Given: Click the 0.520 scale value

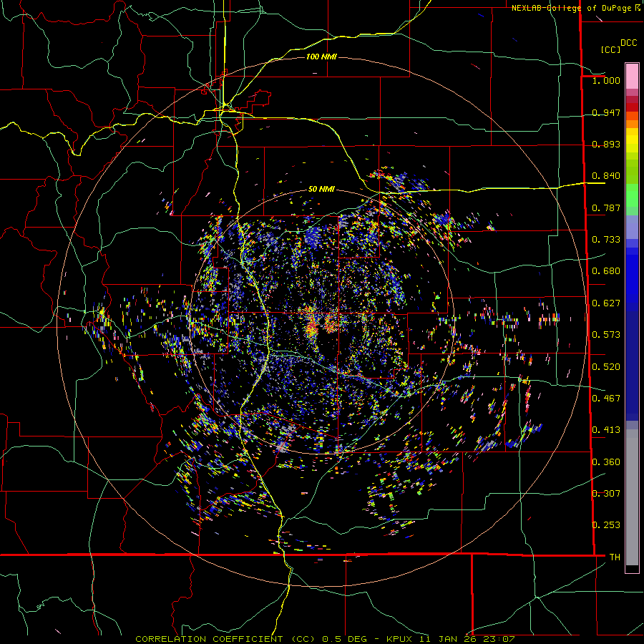Looking at the screenshot, I should click(x=606, y=367).
